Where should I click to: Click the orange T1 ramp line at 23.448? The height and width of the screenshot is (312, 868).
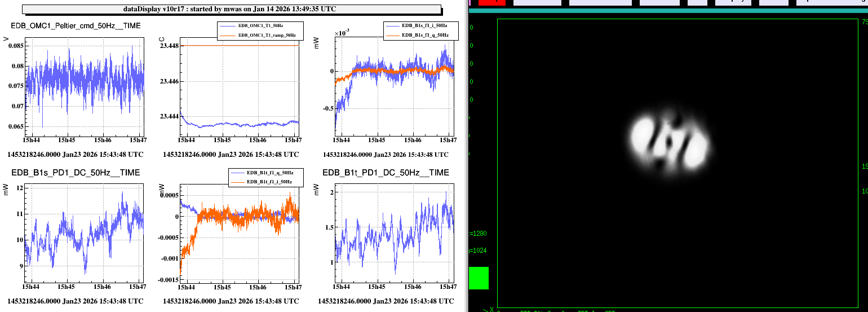coord(237,45)
